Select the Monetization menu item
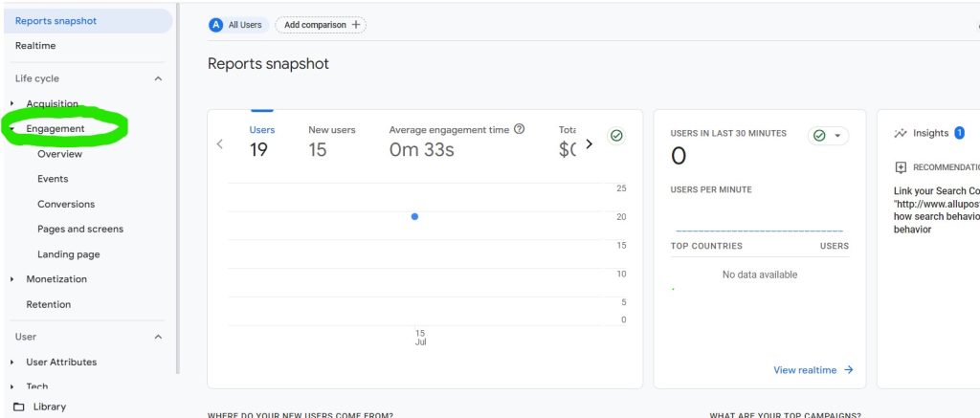Image resolution: width=980 pixels, height=418 pixels. (56, 279)
